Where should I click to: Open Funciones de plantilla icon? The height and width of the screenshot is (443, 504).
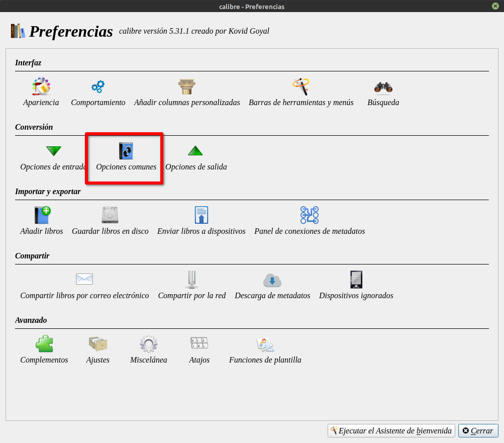tap(265, 344)
